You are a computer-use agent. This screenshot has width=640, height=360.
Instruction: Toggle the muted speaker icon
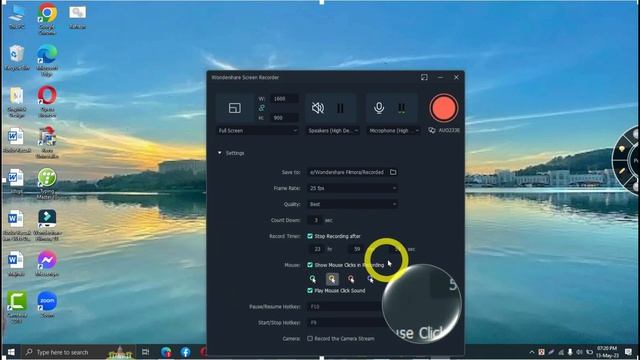point(318,108)
